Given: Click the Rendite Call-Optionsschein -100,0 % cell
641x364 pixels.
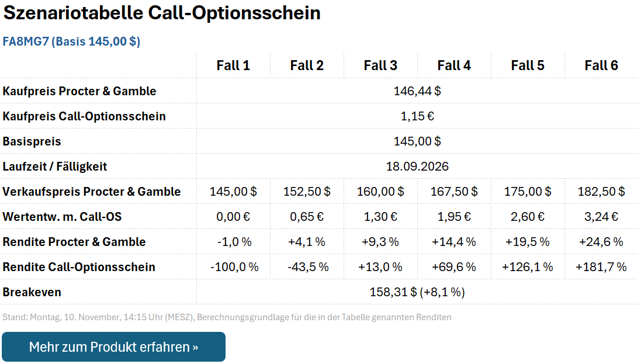Looking at the screenshot, I should point(233,266).
